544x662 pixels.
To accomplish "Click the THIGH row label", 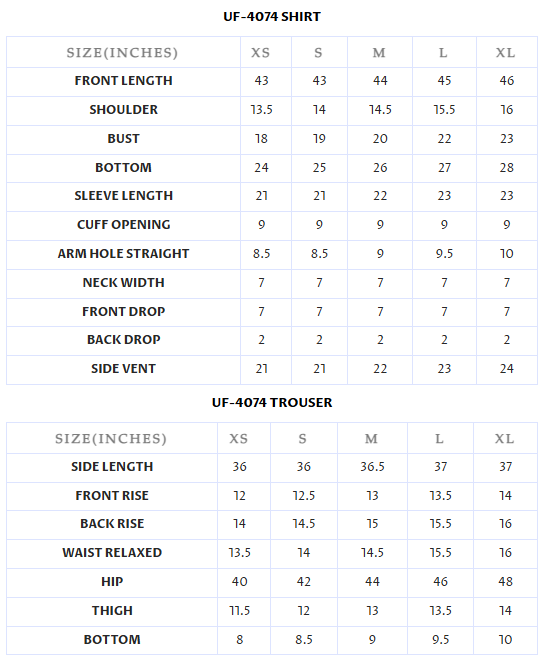I will coord(112,611).
